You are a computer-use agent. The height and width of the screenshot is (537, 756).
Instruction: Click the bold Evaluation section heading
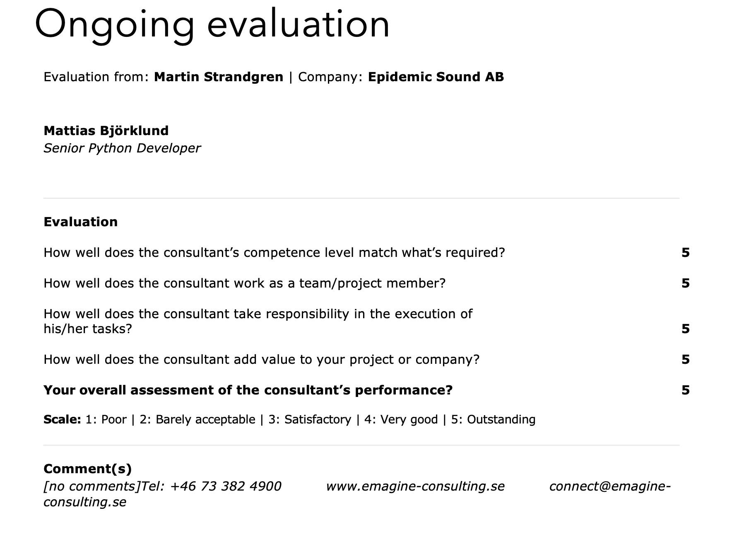point(80,222)
